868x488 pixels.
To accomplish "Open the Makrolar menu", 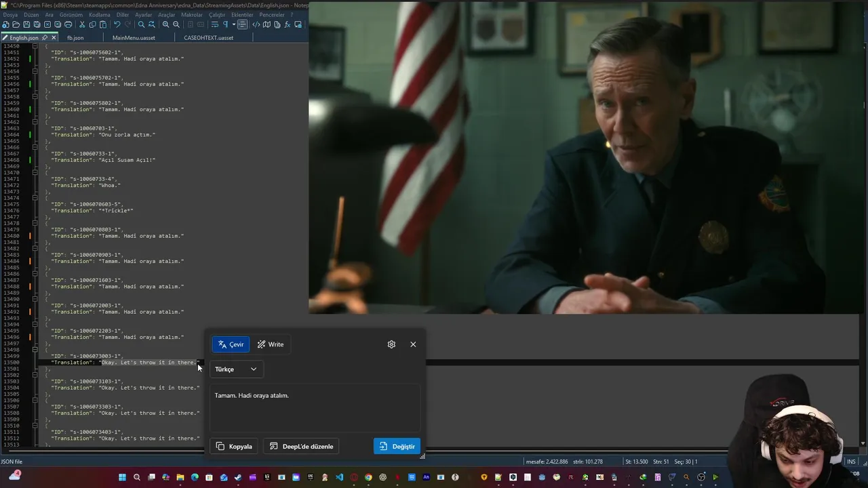I will pos(192,15).
